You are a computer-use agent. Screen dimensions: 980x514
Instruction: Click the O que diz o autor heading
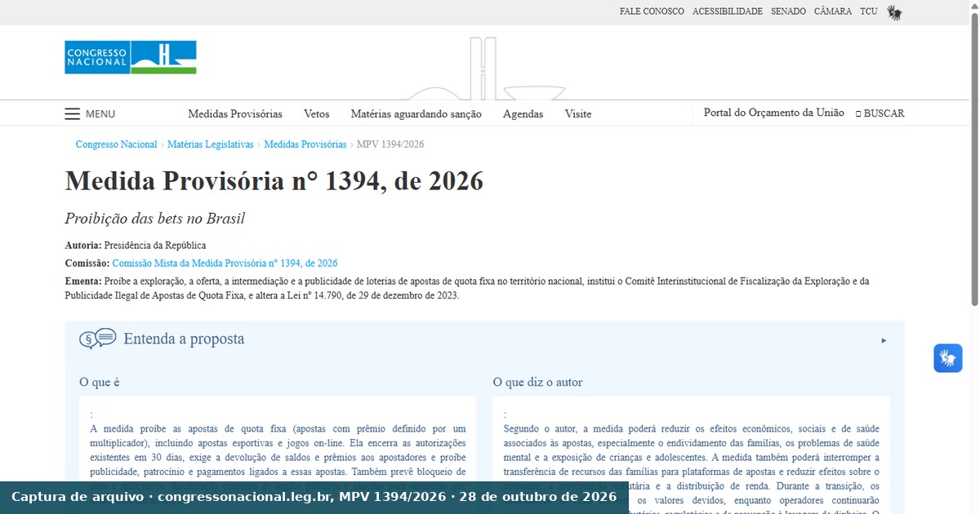click(538, 382)
